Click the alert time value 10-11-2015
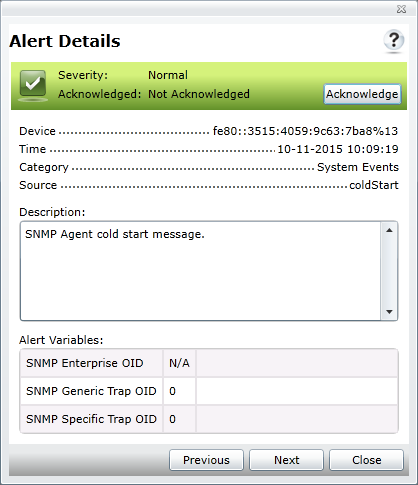Viewport: 418px width, 485px height. pyautogui.click(x=338, y=149)
